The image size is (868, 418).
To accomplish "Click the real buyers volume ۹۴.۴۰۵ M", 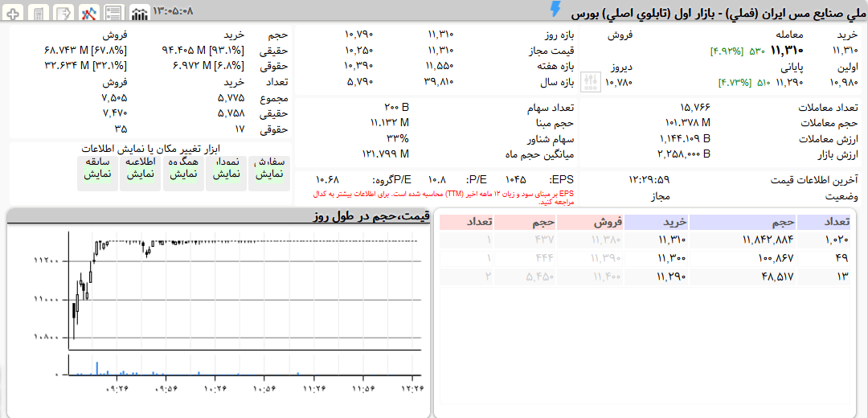I will (203, 51).
